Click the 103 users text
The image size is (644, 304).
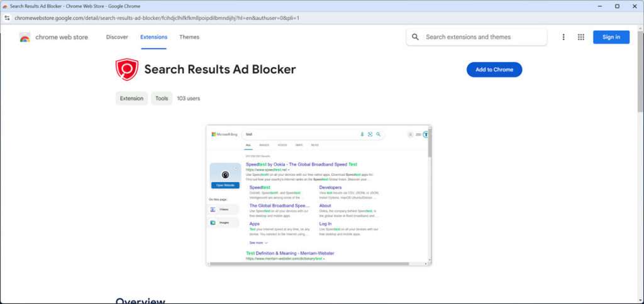189,99
